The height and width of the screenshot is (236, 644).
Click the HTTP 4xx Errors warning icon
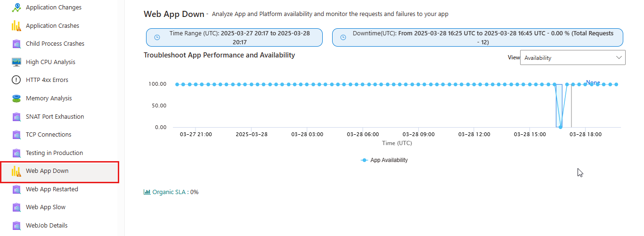pyautogui.click(x=16, y=80)
